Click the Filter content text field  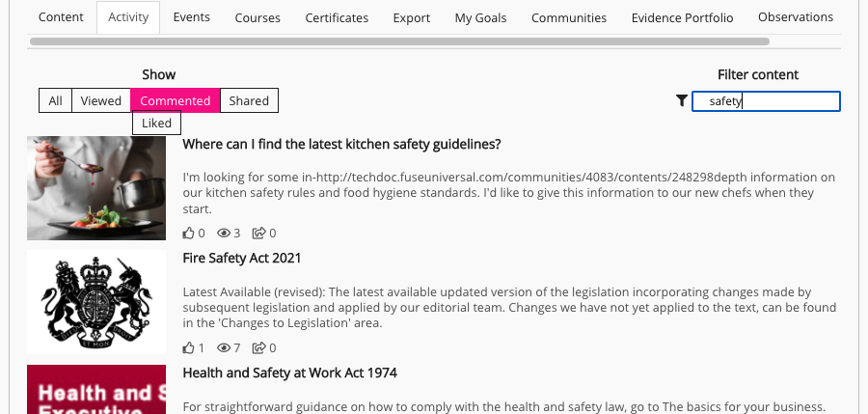[x=766, y=100]
